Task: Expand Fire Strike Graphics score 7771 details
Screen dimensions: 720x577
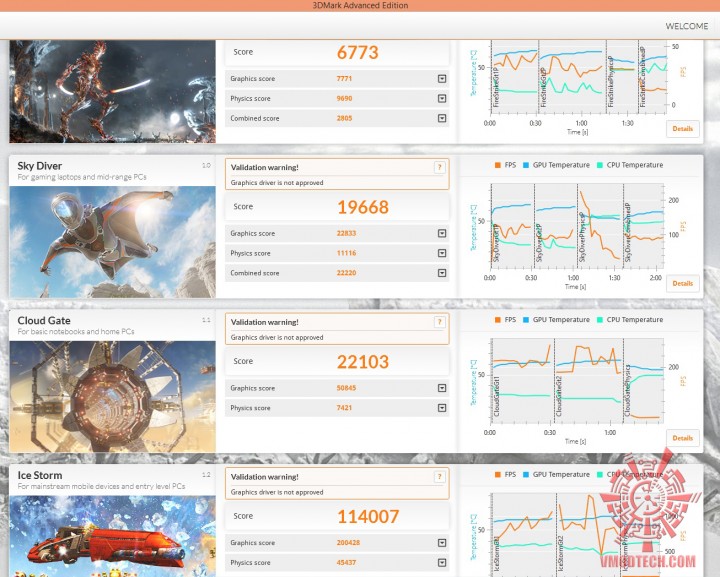Action: click(442, 79)
